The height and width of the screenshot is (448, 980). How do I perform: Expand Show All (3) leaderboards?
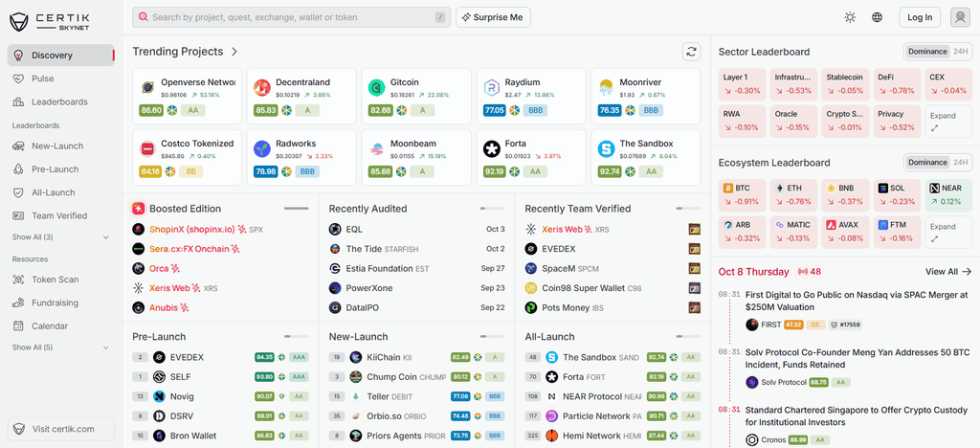pyautogui.click(x=60, y=237)
